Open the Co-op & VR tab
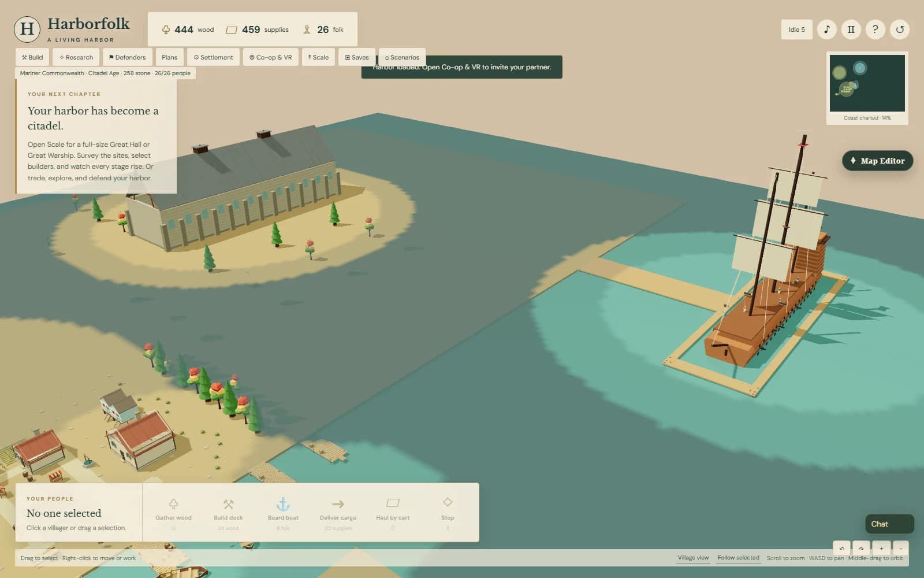The image size is (924, 578). (270, 57)
